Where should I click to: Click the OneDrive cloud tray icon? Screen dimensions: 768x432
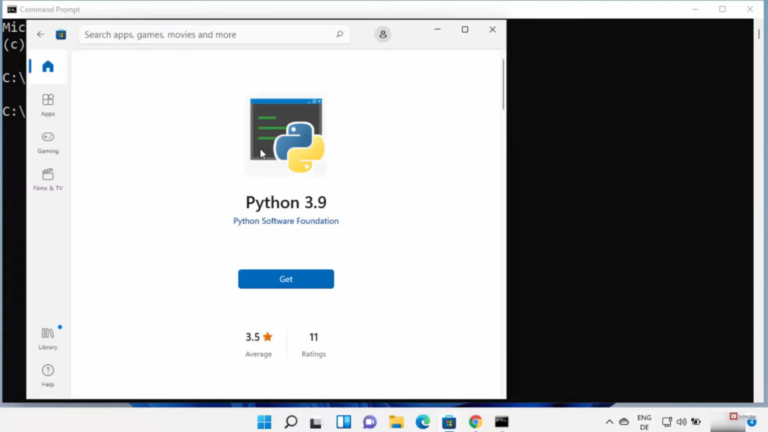[624, 422]
